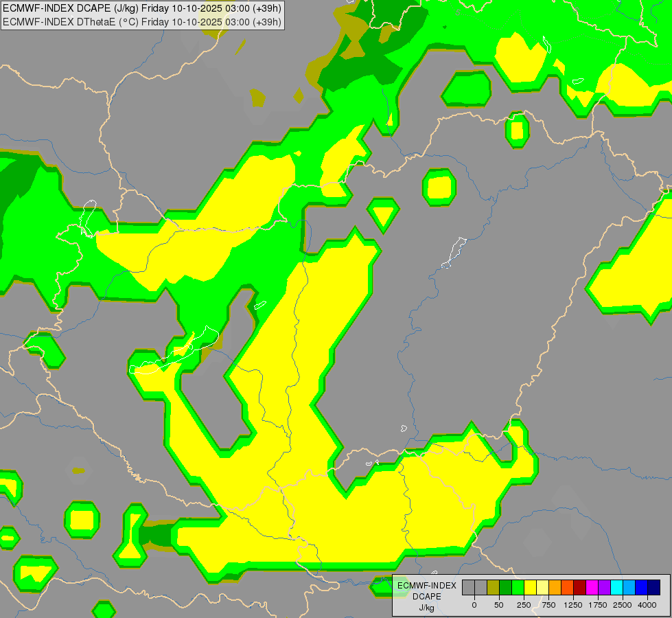Click the legend tick label 50
The image size is (672, 618).
[x=499, y=605]
